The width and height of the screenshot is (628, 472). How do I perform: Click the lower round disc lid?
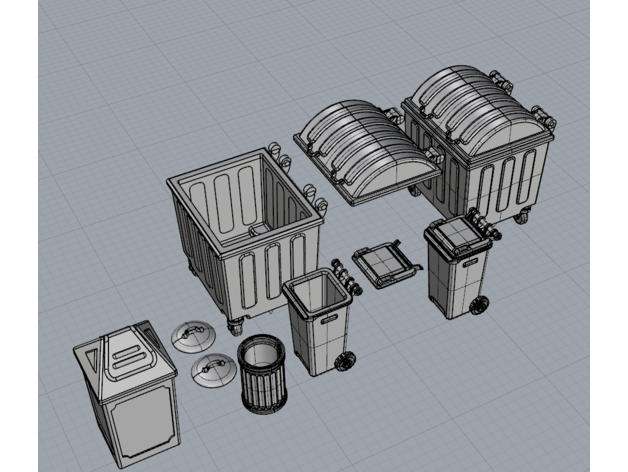coord(211,370)
